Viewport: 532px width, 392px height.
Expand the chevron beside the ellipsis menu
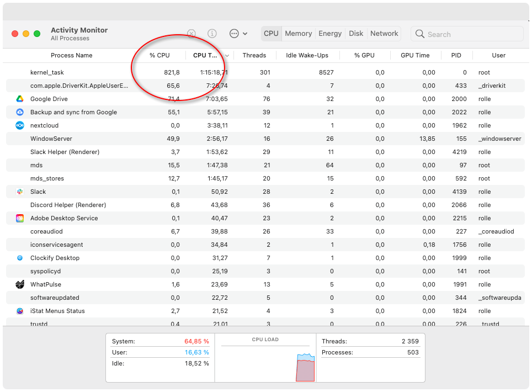[x=245, y=34]
